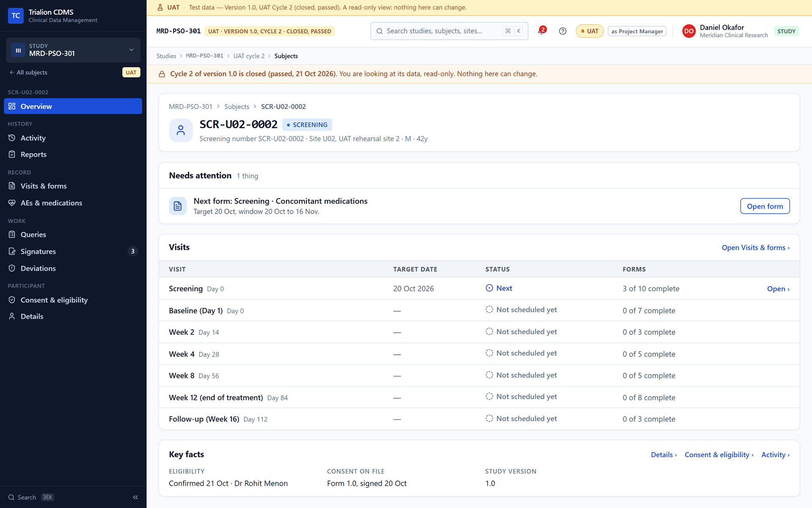
Task: Click the lock icon in the closed cycle banner
Action: pos(162,74)
